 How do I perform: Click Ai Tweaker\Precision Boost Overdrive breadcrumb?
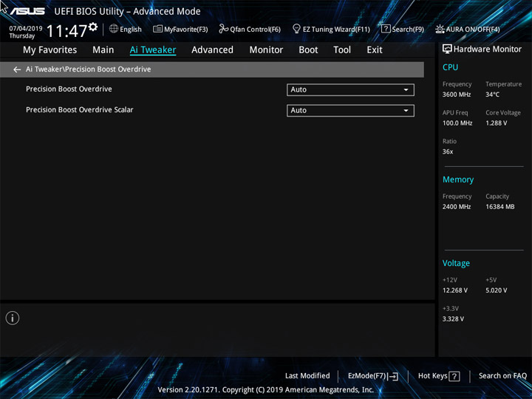[x=88, y=69]
